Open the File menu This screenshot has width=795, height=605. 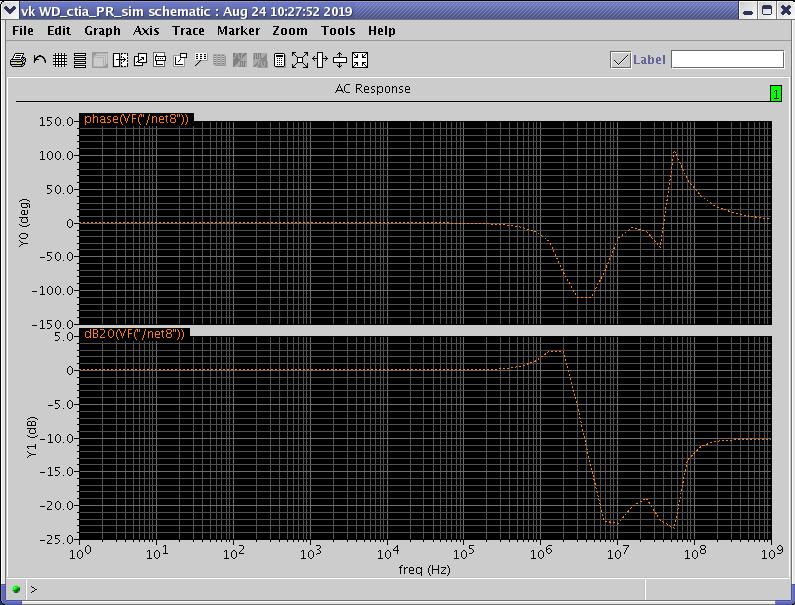(x=22, y=31)
